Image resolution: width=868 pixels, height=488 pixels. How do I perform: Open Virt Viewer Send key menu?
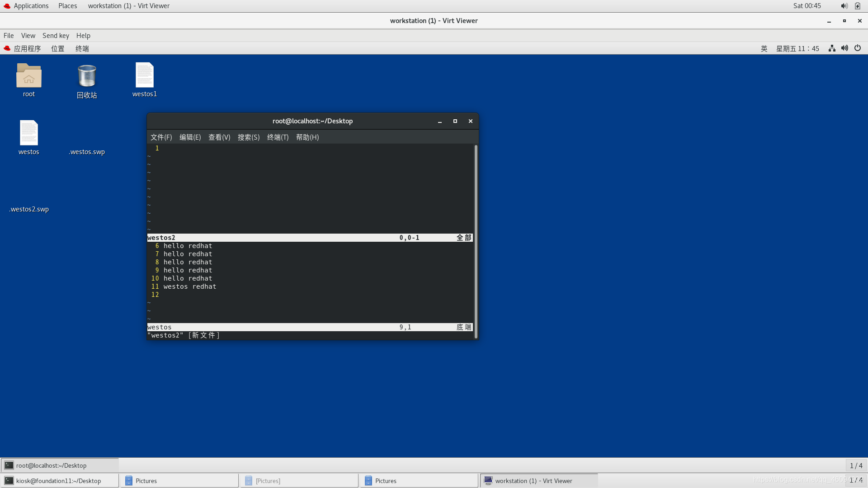56,35
